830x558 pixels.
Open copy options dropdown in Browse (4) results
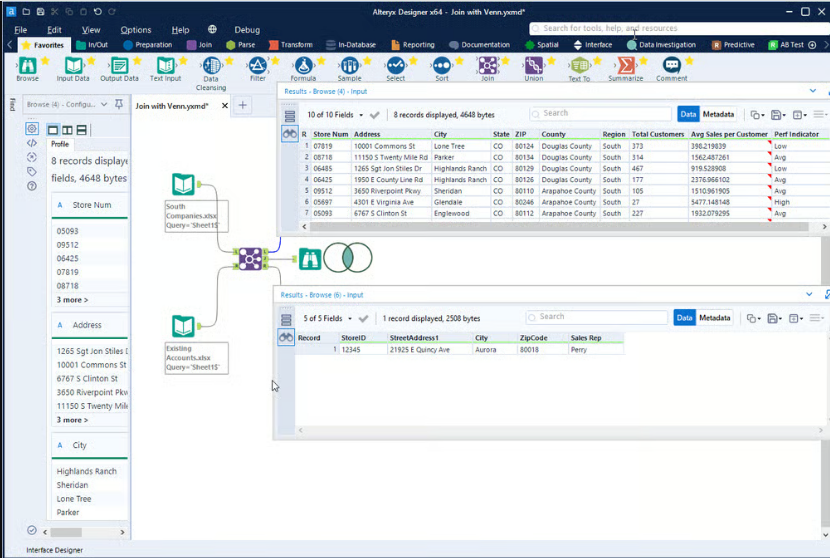763,115
